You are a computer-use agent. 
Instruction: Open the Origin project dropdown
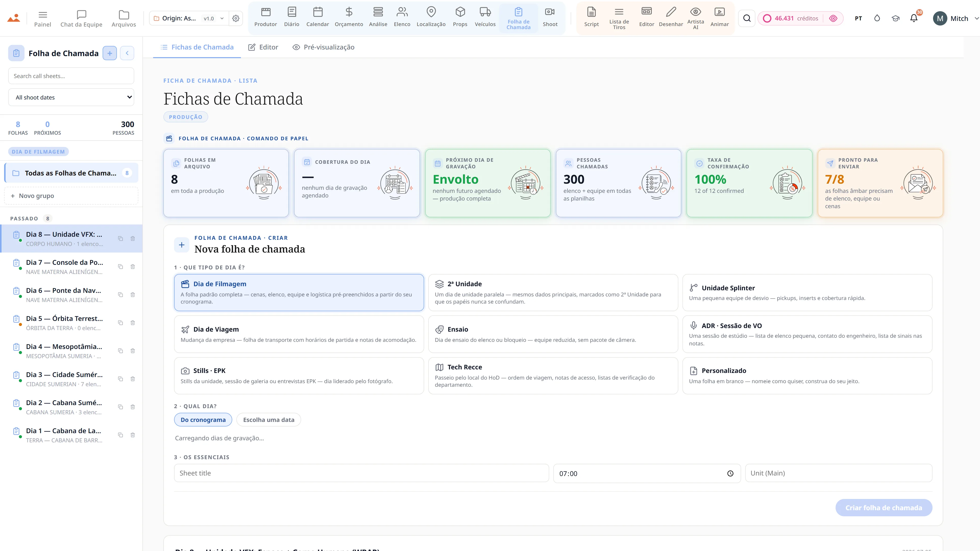pos(189,18)
